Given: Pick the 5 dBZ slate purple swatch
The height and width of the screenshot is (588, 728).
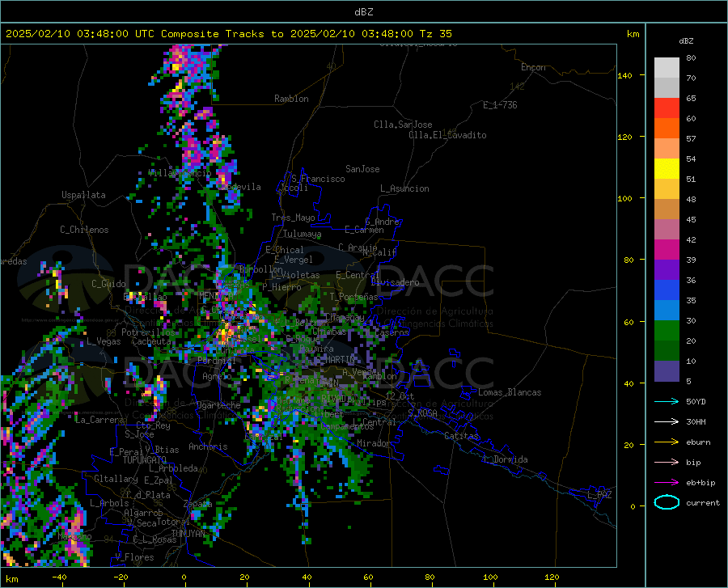Looking at the screenshot, I should point(667,370).
